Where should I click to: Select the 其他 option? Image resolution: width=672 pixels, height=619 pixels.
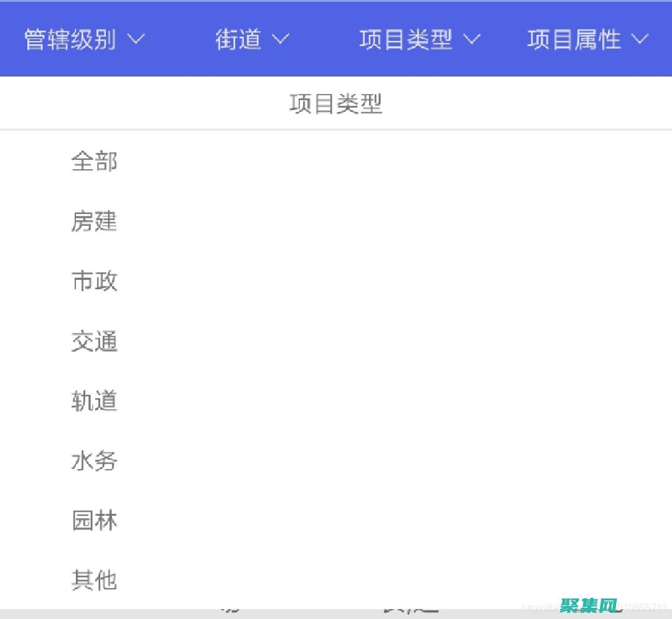coord(95,579)
